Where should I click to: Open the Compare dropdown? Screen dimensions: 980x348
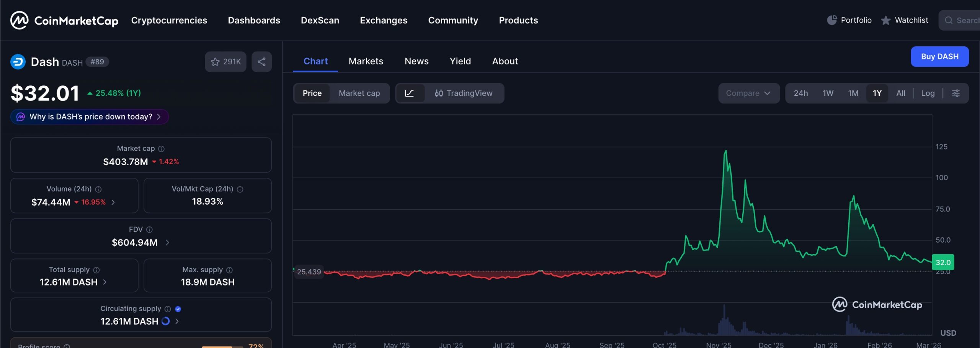748,93
